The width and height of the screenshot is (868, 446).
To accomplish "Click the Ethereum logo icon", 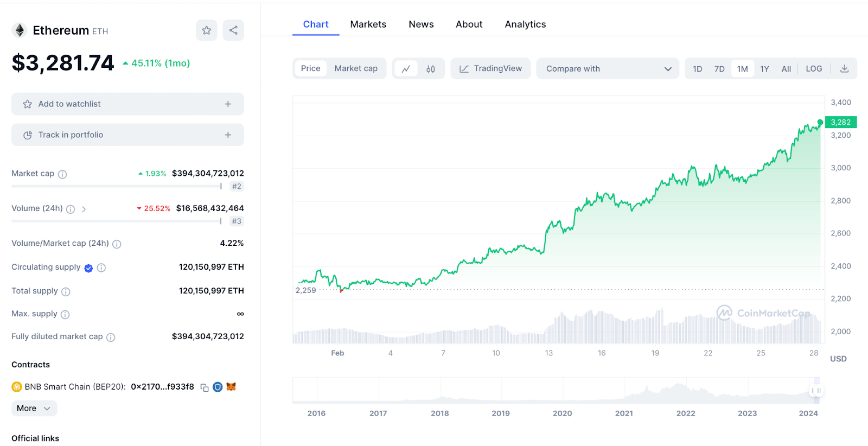I will point(20,30).
